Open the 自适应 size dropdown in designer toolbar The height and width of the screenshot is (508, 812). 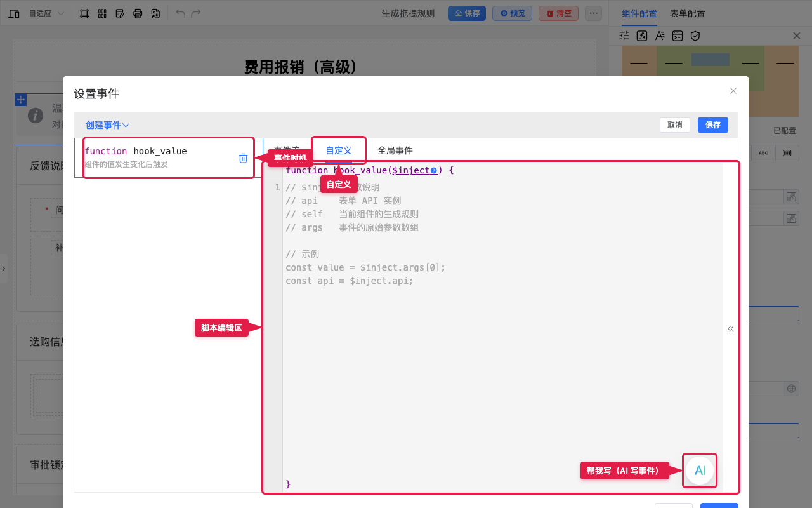pyautogui.click(x=46, y=13)
